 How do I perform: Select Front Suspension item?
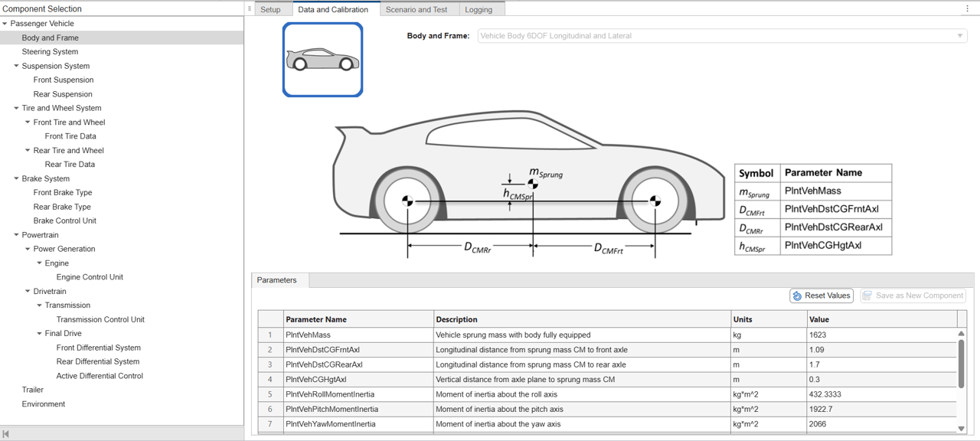(64, 80)
